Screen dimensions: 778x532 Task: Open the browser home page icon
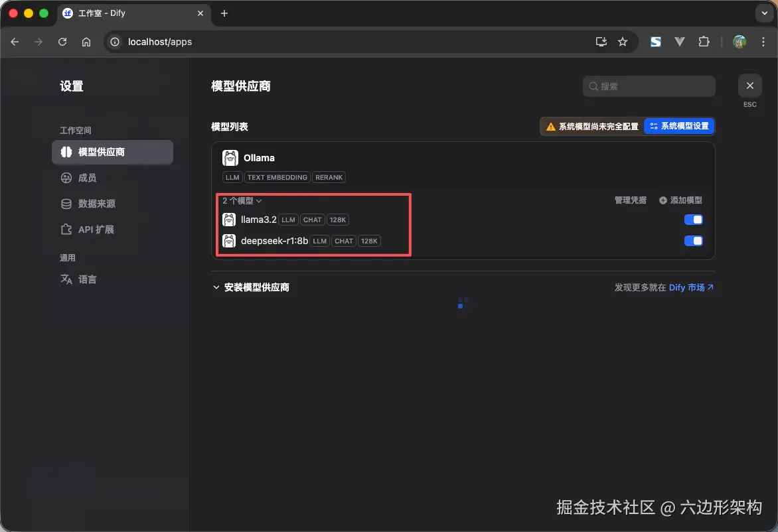[x=86, y=42]
